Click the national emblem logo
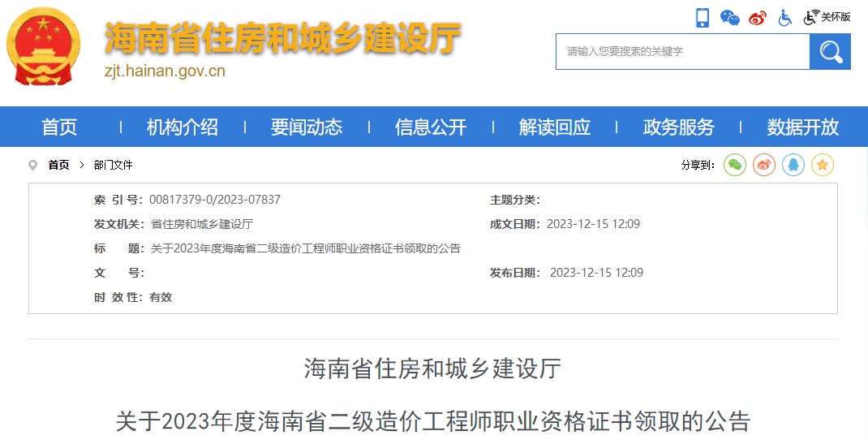Screen dimensions: 868x444 [x=45, y=48]
